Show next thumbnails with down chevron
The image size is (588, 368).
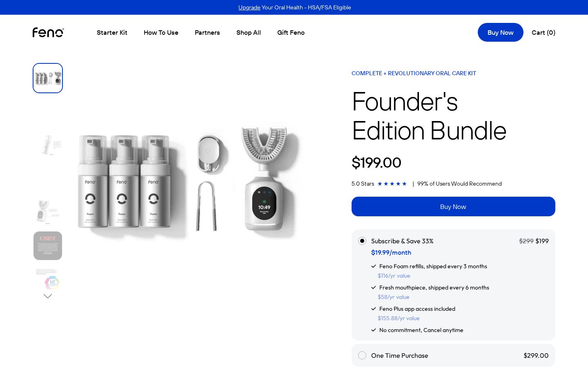48,296
